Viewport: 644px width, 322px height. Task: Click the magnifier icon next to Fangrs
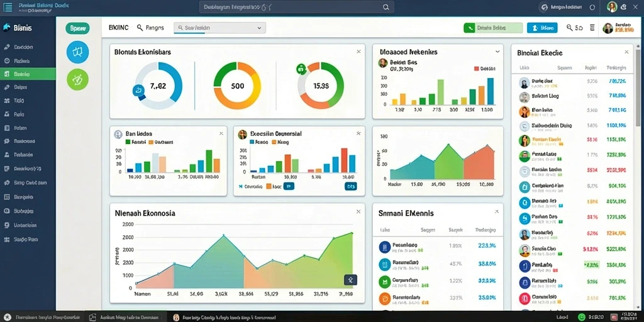coord(140,28)
